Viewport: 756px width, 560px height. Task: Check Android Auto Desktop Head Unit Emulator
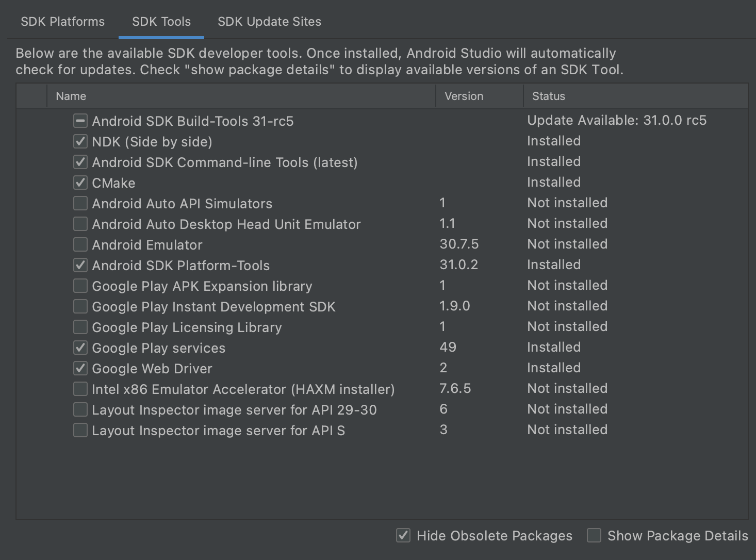pyautogui.click(x=80, y=224)
